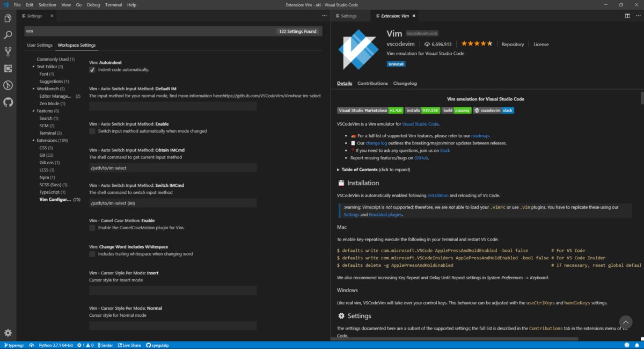Image resolution: width=644 pixels, height=349 pixels.
Task: Click the split editor icon
Action: (x=627, y=16)
